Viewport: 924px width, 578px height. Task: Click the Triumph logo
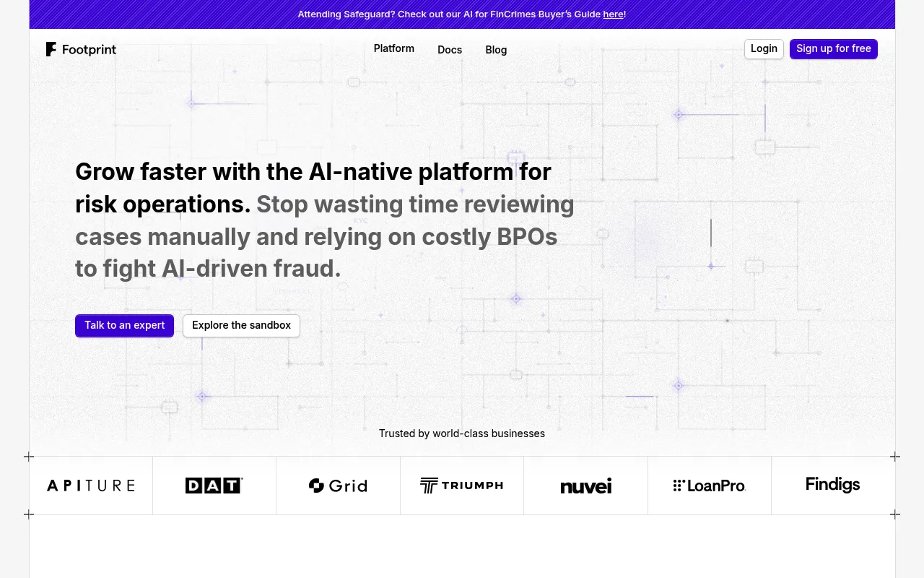(x=462, y=486)
